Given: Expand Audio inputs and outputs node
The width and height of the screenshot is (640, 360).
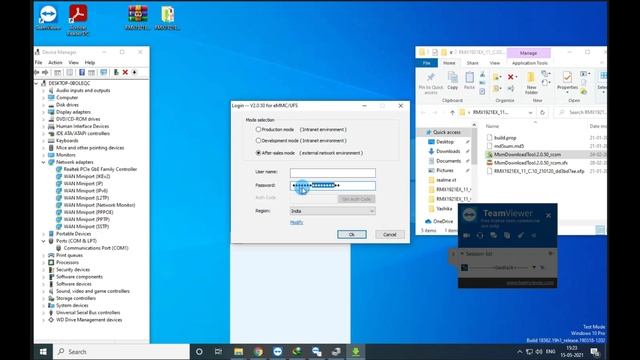Looking at the screenshot, I should (44, 91).
